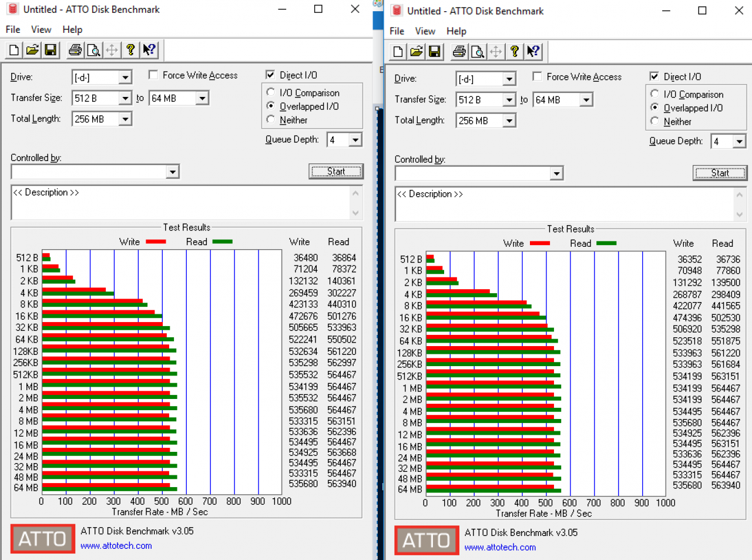Image resolution: width=752 pixels, height=560 pixels.
Task: Open 64 MB transfer size dropdown, left window
Action: 202,98
